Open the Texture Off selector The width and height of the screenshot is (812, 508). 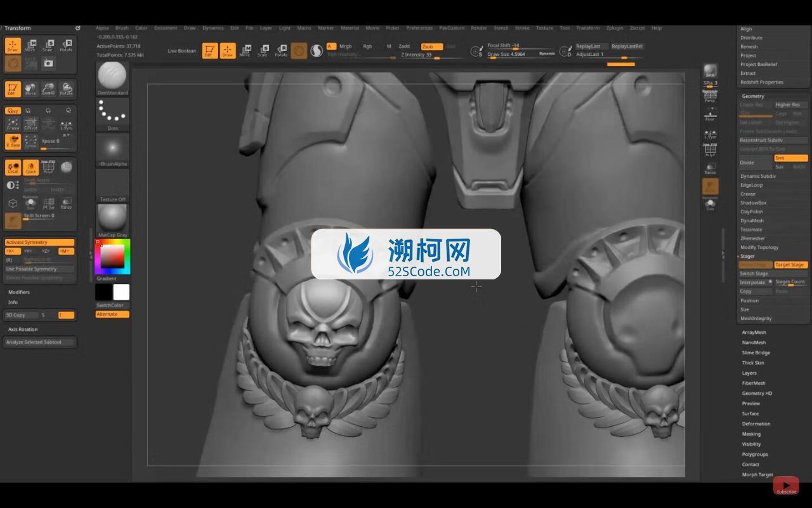pos(112,185)
